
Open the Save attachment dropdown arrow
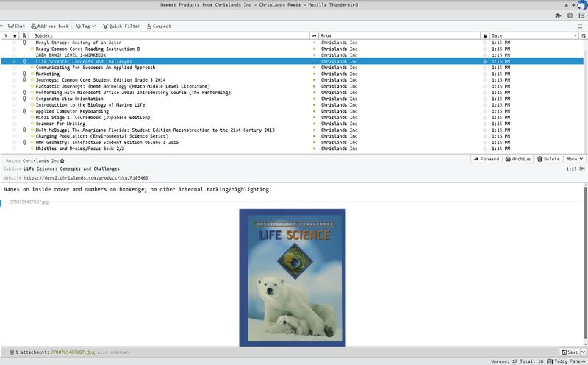click(x=583, y=352)
